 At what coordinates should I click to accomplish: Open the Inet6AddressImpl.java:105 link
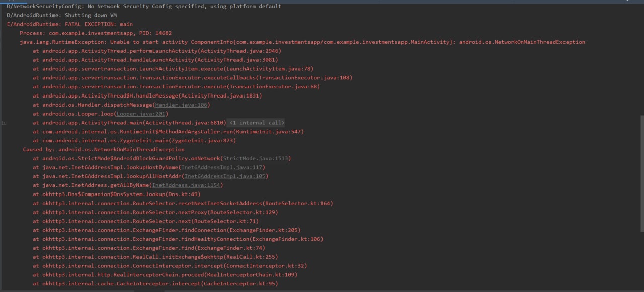(x=224, y=176)
